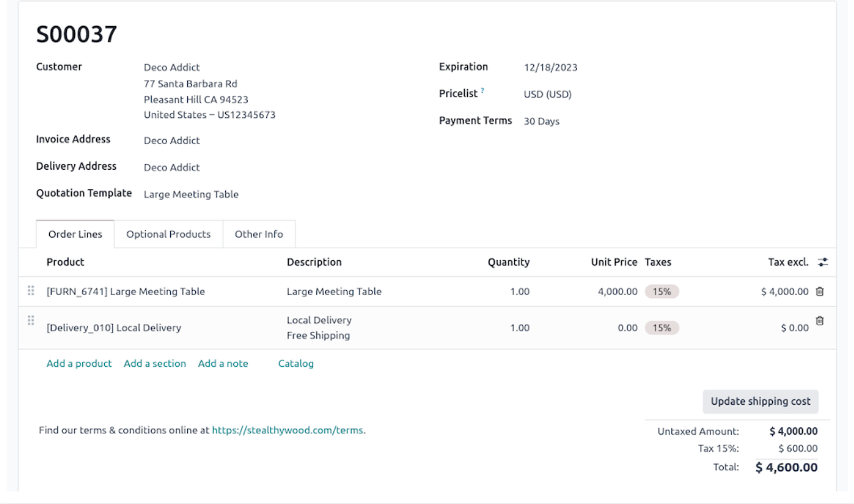This screenshot has width=854, height=504.
Task: Open the stealthywood.com terms link
Action: pyautogui.click(x=288, y=430)
